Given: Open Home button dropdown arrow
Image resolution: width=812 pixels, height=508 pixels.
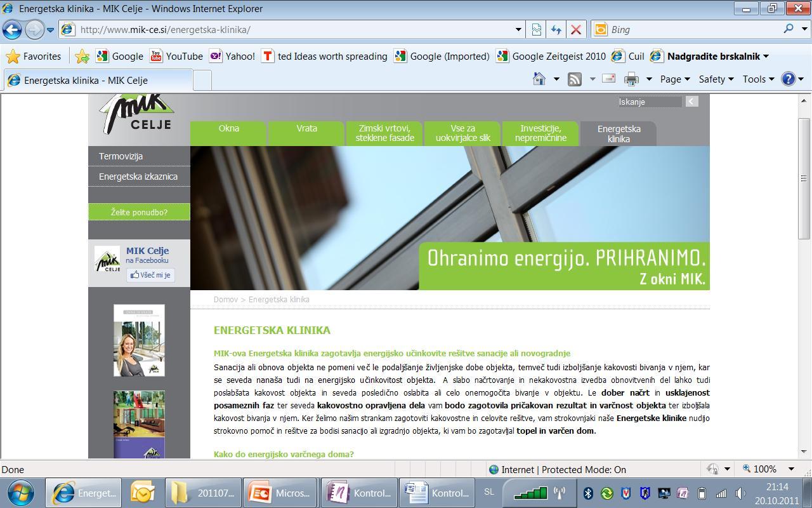Looking at the screenshot, I should (x=556, y=79).
